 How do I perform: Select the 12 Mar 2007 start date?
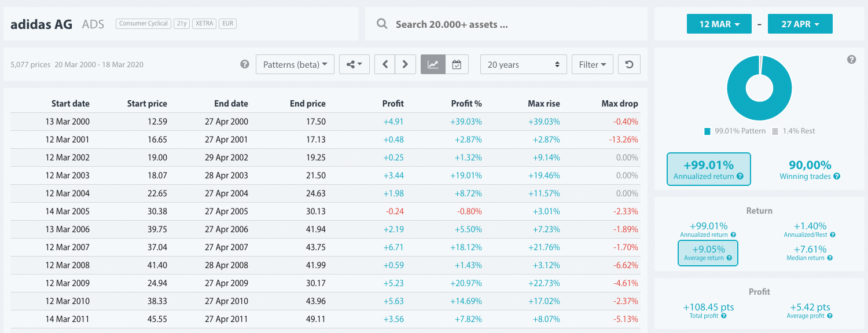point(68,247)
